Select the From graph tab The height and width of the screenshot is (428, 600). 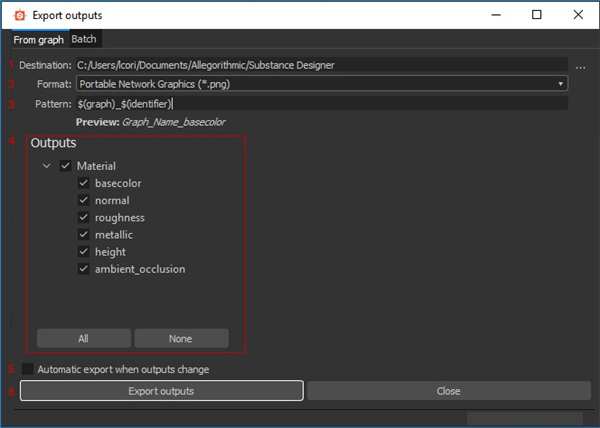point(38,40)
